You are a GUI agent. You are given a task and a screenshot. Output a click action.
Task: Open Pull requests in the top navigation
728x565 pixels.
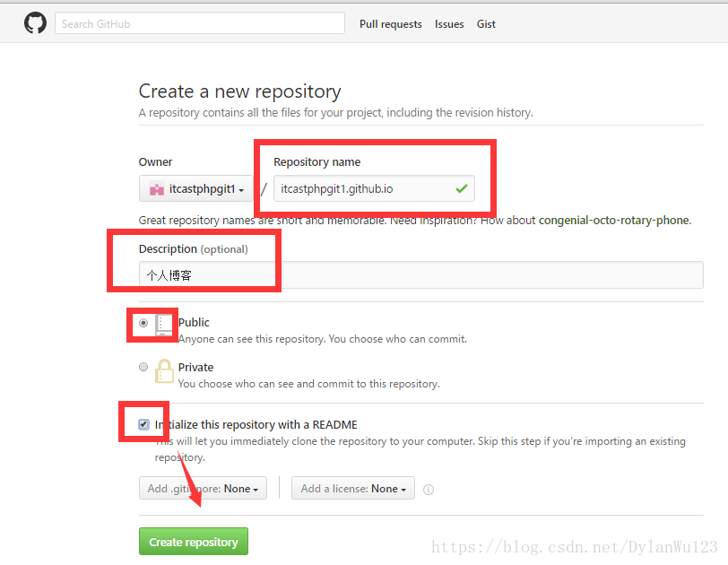[x=391, y=24]
